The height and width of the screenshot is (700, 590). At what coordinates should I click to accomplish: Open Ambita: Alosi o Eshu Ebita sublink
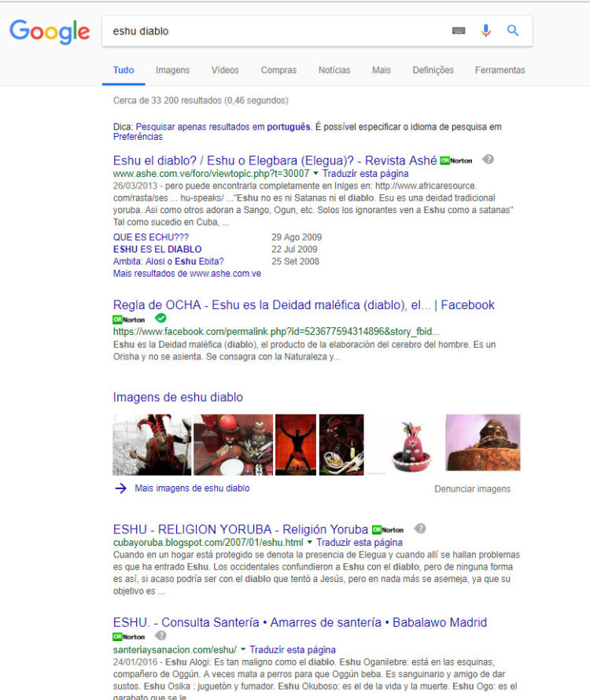point(168,261)
